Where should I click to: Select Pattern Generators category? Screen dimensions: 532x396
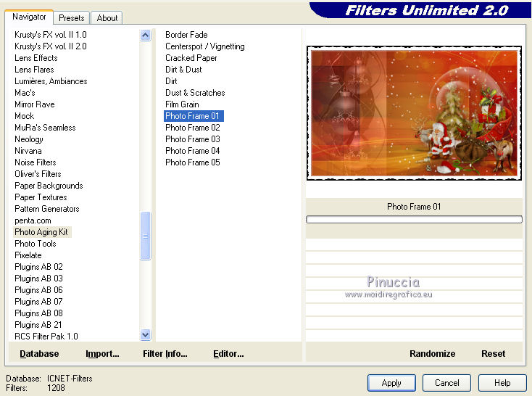pyautogui.click(x=47, y=209)
